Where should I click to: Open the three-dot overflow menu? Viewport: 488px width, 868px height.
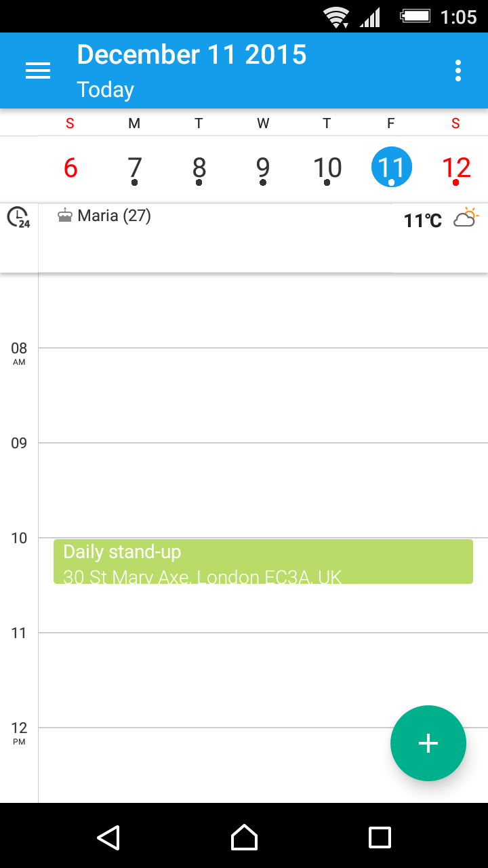(458, 71)
